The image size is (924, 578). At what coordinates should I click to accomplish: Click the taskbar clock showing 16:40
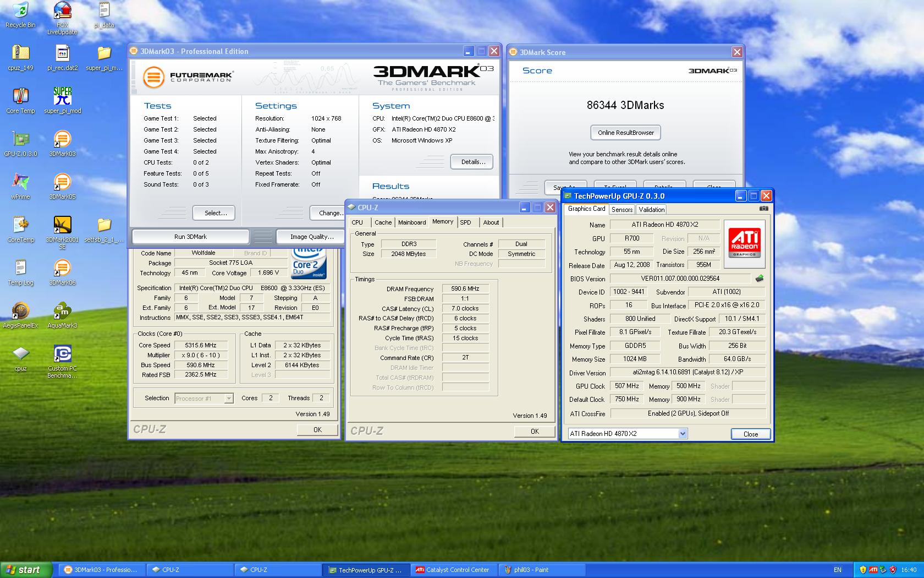coord(909,570)
